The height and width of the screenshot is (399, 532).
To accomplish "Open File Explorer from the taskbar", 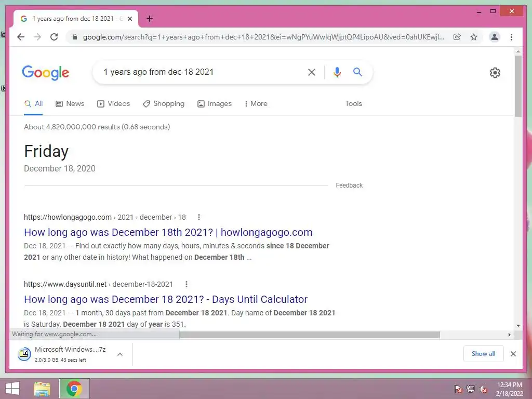I will [x=42, y=389].
